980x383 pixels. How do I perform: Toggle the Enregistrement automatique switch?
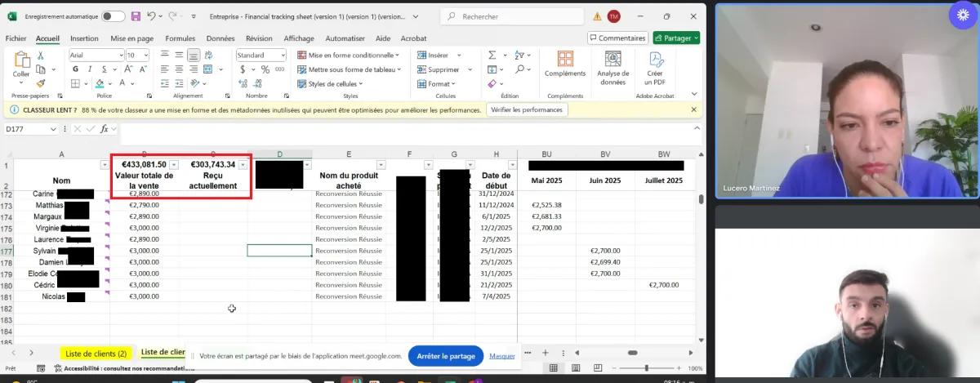(x=114, y=16)
